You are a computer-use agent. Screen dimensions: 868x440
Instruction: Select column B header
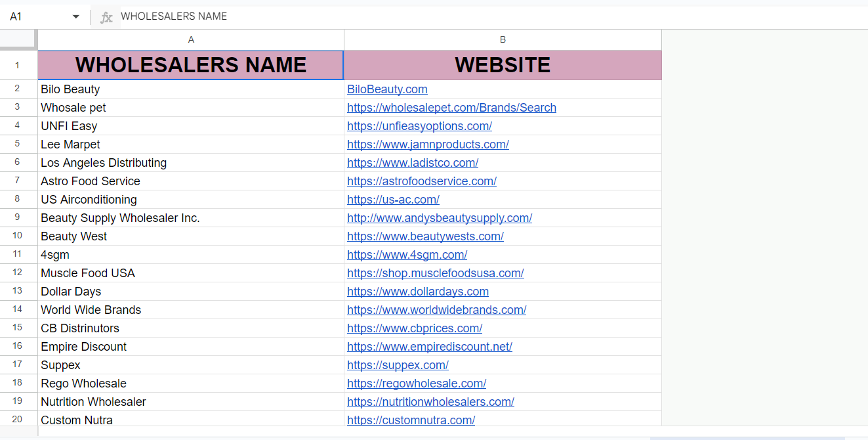(x=503, y=39)
